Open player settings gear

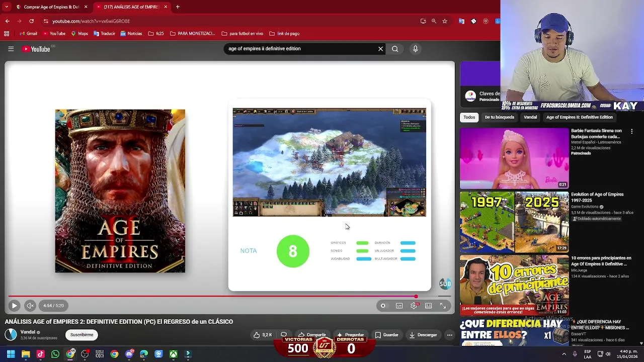pyautogui.click(x=414, y=306)
